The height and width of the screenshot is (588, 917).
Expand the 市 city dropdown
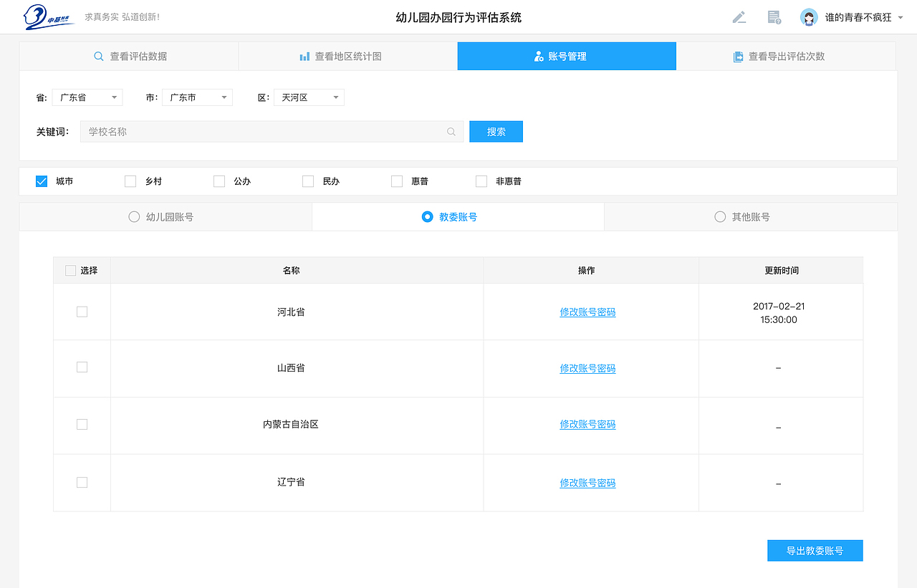coord(197,97)
